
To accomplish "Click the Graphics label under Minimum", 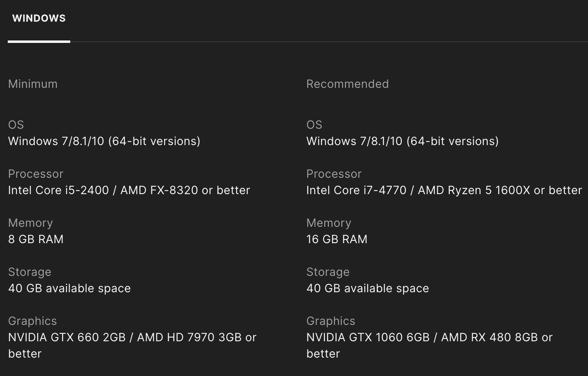I will pos(32,321).
